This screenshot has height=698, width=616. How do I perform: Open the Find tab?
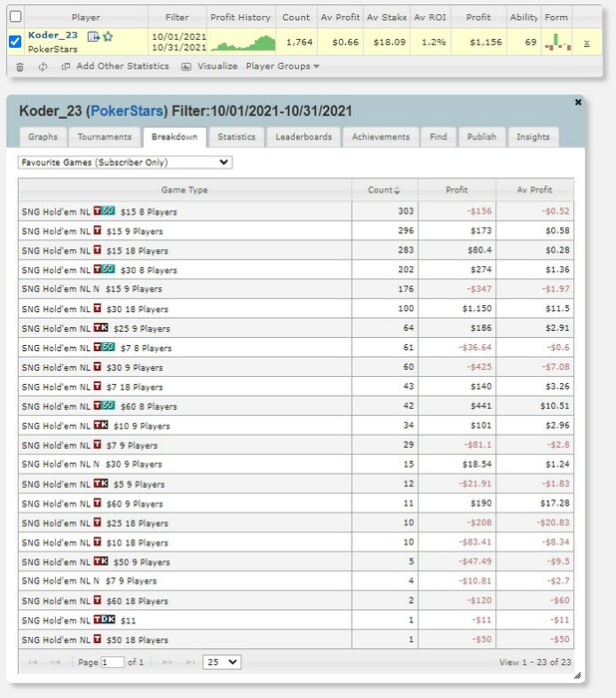point(439,138)
